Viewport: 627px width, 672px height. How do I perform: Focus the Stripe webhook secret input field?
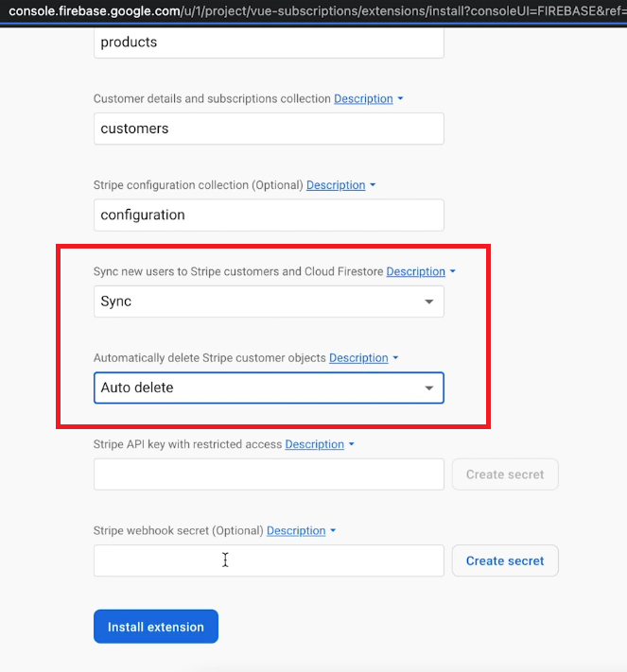(269, 560)
